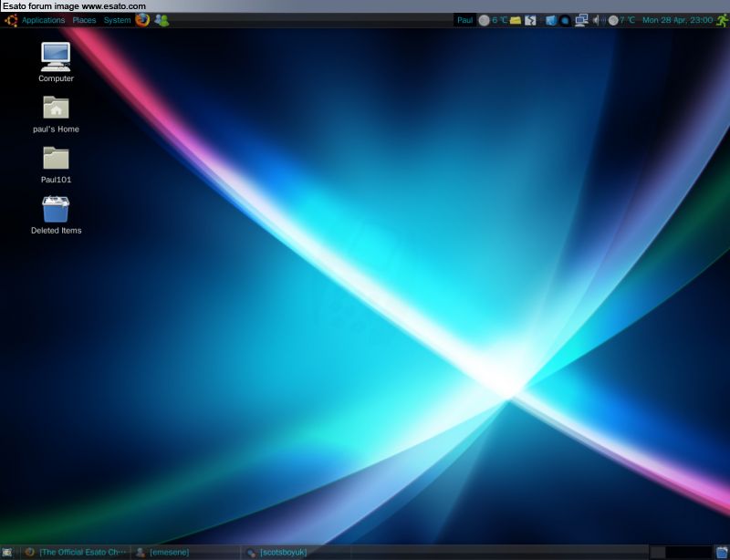Click the 'Computer' desktop label
Viewport: 730px width, 560px height.
(56, 78)
